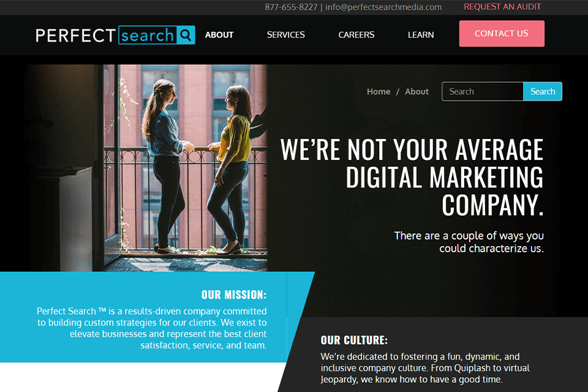Image resolution: width=588 pixels, height=392 pixels.
Task: Click the Our Mission heading
Action: [x=234, y=295]
